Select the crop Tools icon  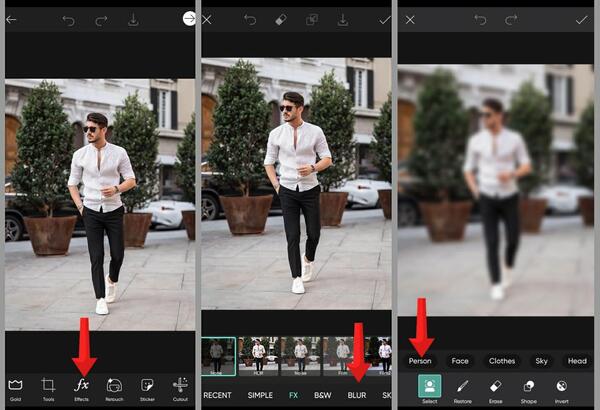(x=48, y=389)
